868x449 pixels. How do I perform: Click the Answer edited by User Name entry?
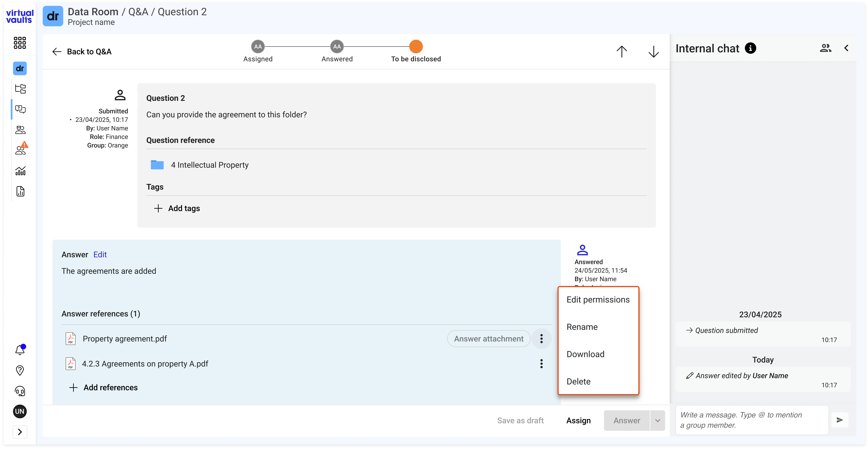pyautogui.click(x=763, y=379)
